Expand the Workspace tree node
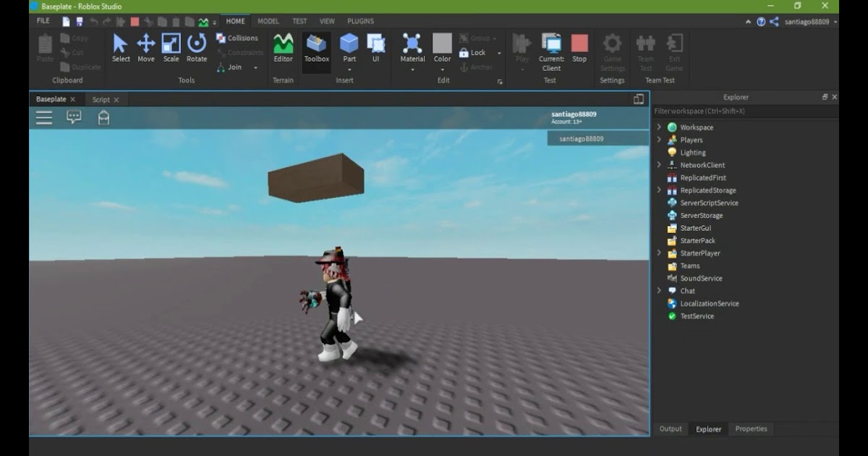 click(x=659, y=127)
